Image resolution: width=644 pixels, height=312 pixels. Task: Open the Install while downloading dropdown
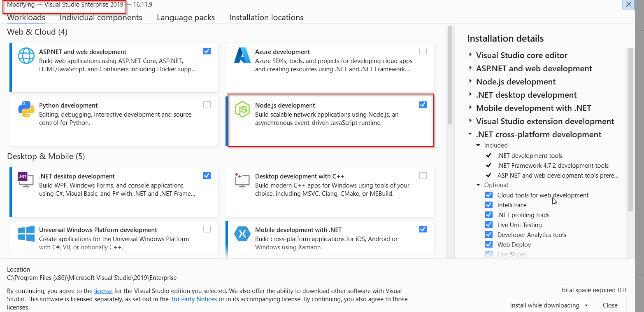[x=549, y=305]
